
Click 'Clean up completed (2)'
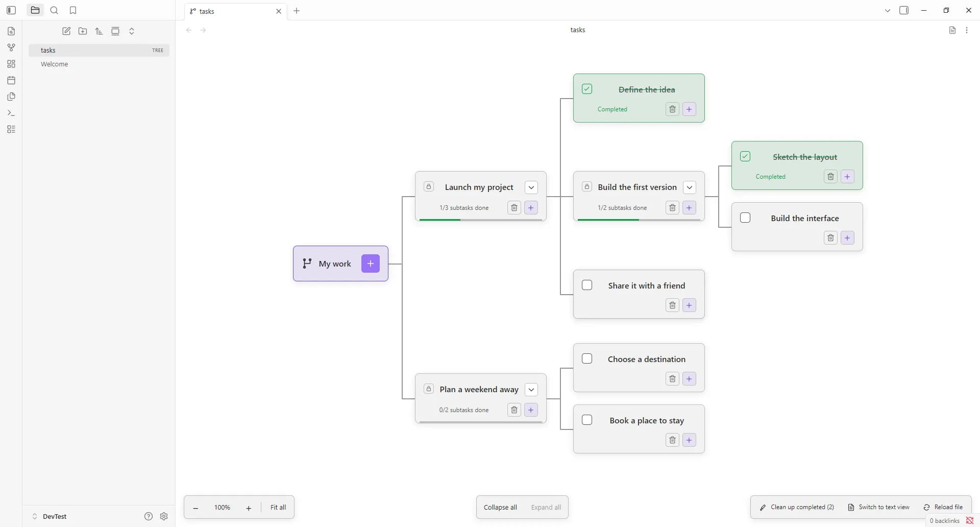point(797,507)
